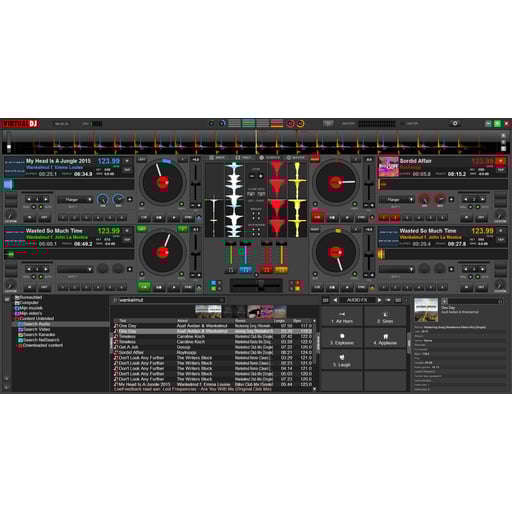Toggle green LEFT assign on lower-left deck

[x=142, y=229]
